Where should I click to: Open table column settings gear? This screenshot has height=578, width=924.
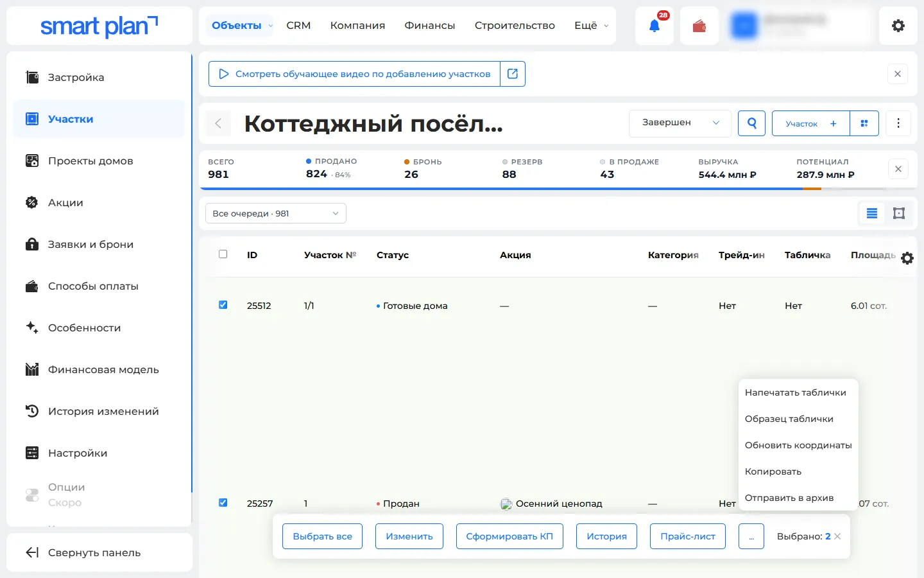tap(907, 258)
